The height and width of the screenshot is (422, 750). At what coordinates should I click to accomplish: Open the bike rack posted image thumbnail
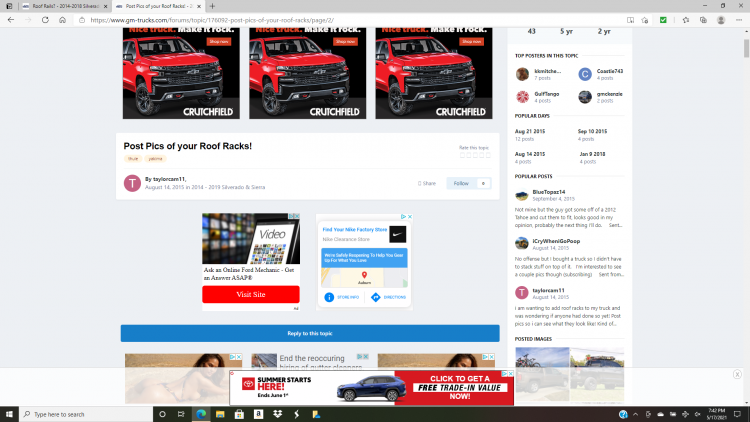coord(542,373)
